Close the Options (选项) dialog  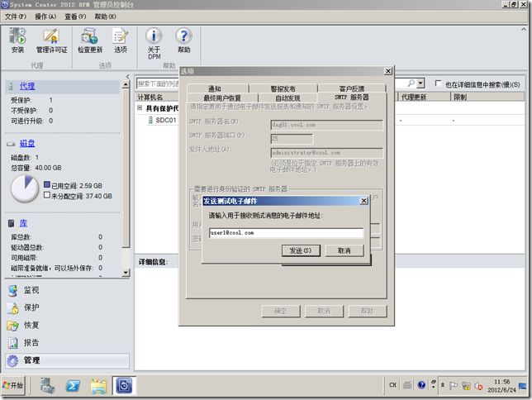(388, 71)
